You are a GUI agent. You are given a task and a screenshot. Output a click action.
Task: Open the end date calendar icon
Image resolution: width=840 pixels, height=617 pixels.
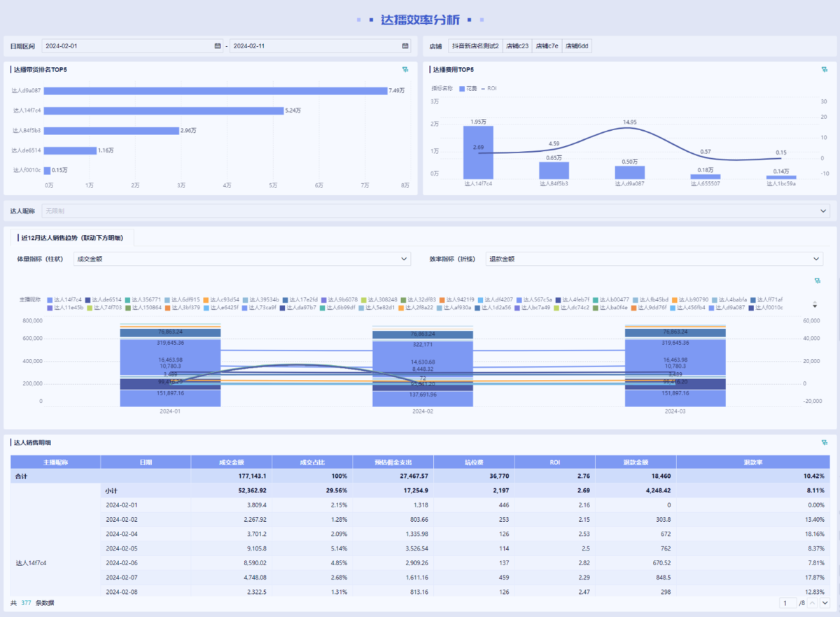[x=405, y=46]
